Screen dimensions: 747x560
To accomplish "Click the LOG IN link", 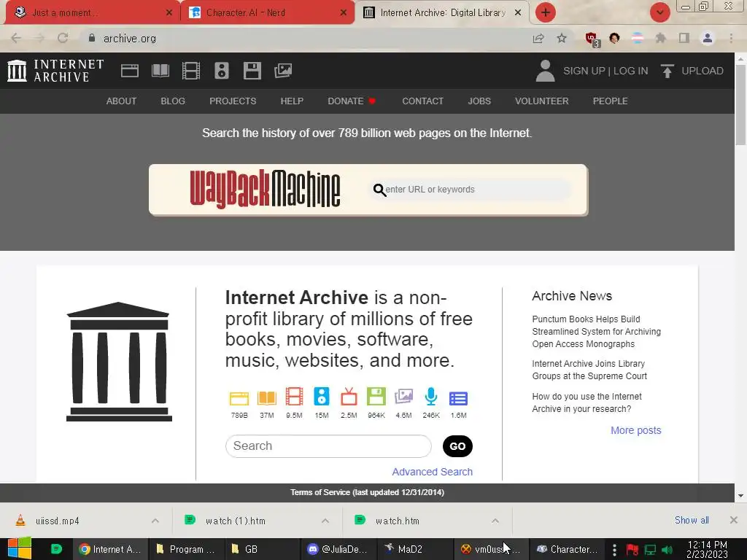I will (630, 71).
